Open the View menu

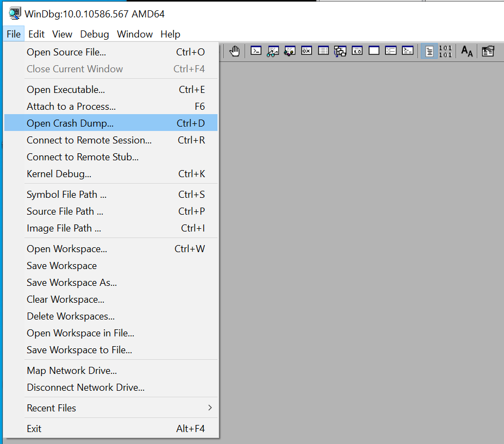[x=62, y=34]
